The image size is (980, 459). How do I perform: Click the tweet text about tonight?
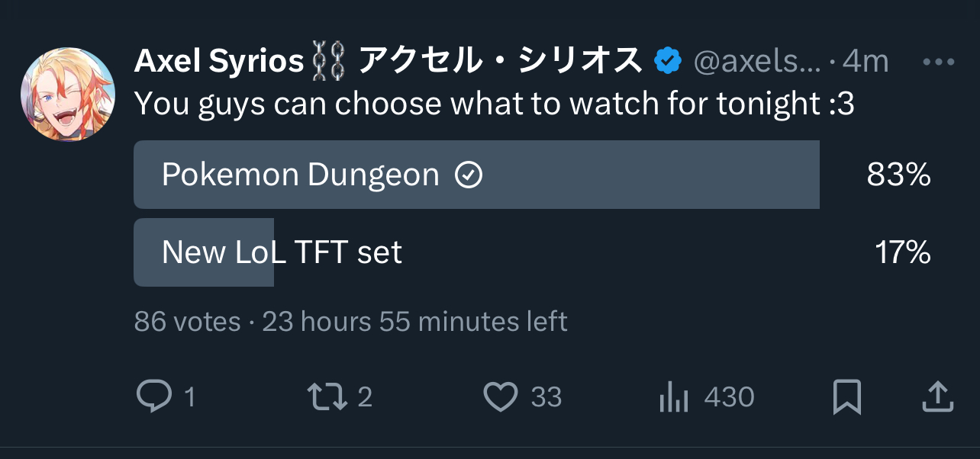click(494, 104)
